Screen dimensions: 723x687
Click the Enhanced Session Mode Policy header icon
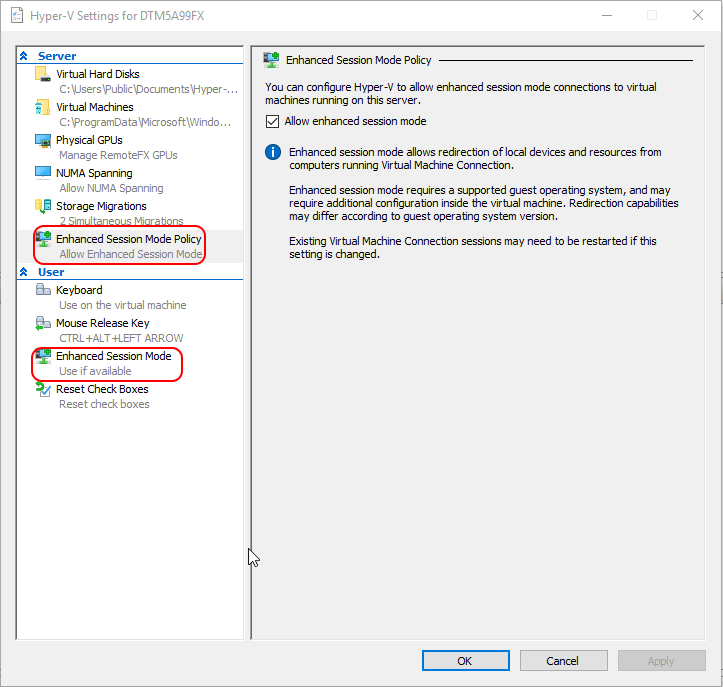(271, 60)
